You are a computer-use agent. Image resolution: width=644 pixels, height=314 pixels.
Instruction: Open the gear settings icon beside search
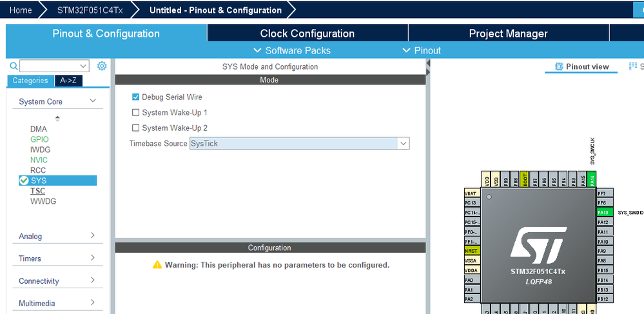pos(102,66)
